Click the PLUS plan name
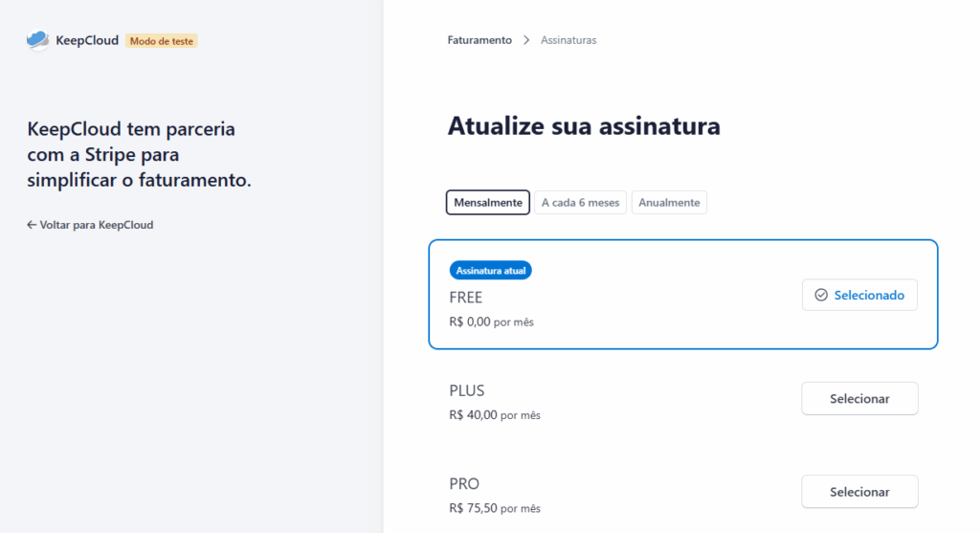 (467, 390)
